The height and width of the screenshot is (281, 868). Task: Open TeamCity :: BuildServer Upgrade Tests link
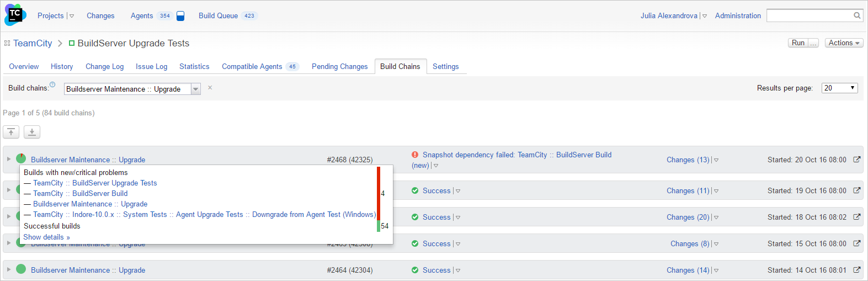(95, 183)
